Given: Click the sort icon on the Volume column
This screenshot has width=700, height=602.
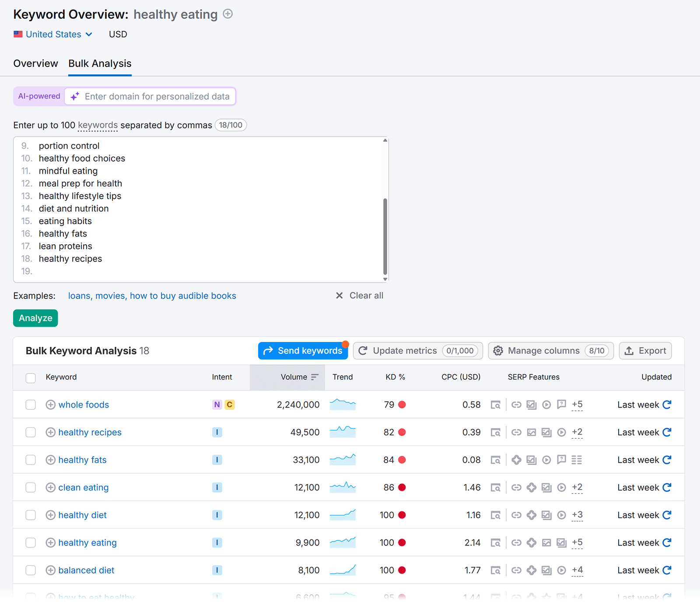Looking at the screenshot, I should click(x=315, y=377).
